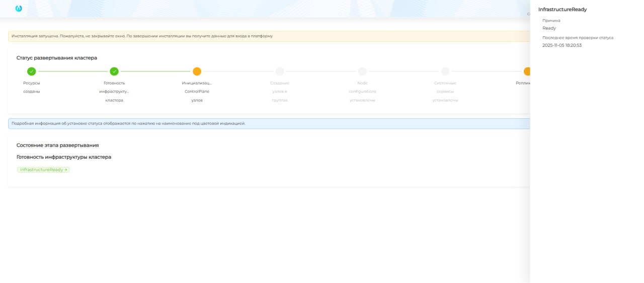Click the platform logo in the header

pyautogui.click(x=19, y=9)
